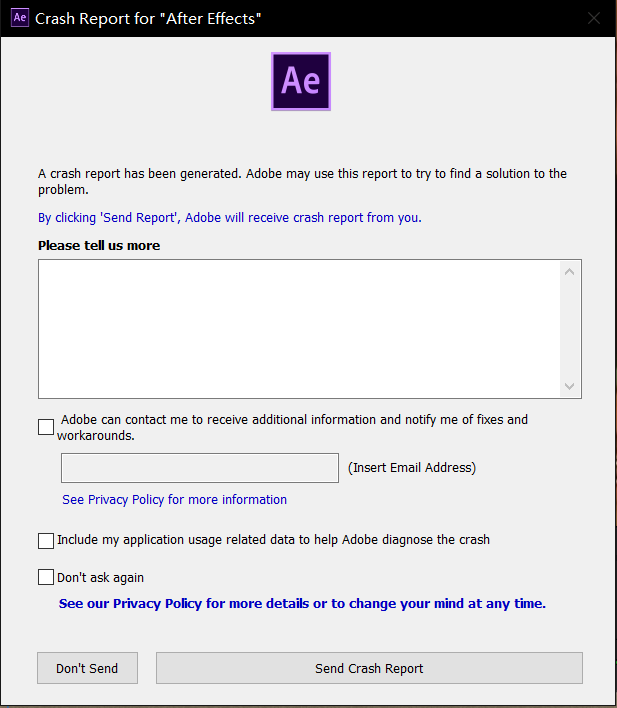Open bold Privacy Policy details link

[x=302, y=603]
